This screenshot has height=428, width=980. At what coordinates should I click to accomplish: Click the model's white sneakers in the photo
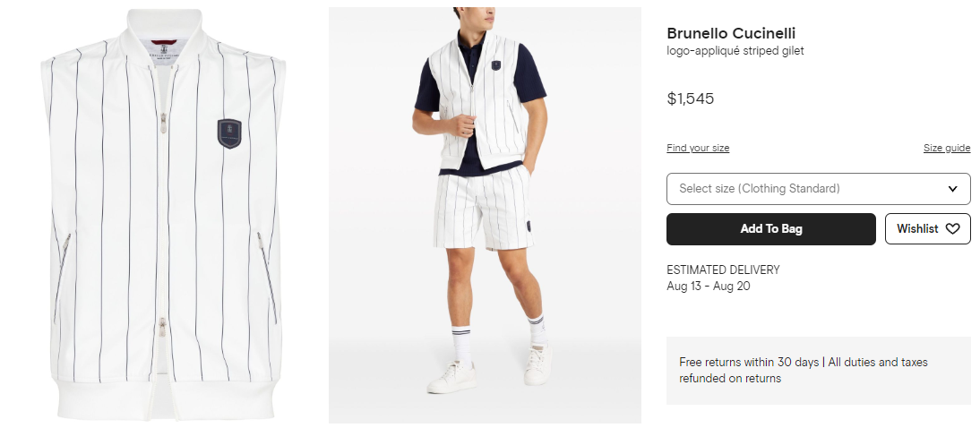[x=451, y=376]
